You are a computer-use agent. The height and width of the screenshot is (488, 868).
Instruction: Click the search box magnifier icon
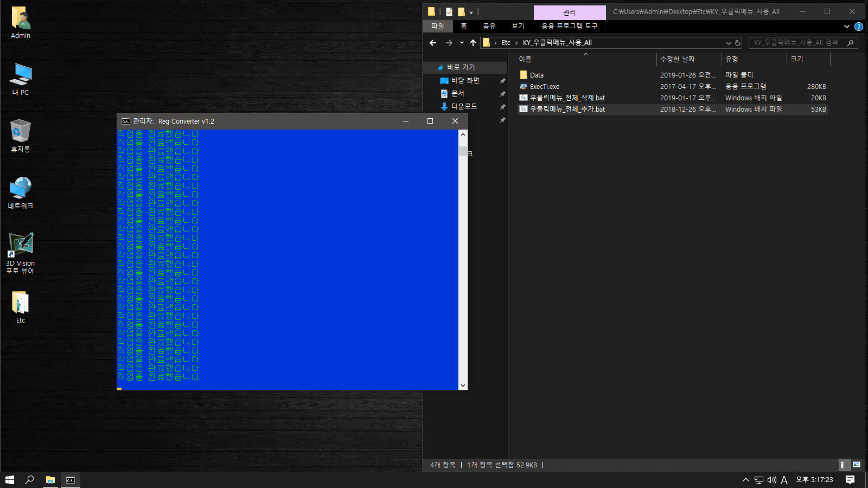click(x=850, y=43)
